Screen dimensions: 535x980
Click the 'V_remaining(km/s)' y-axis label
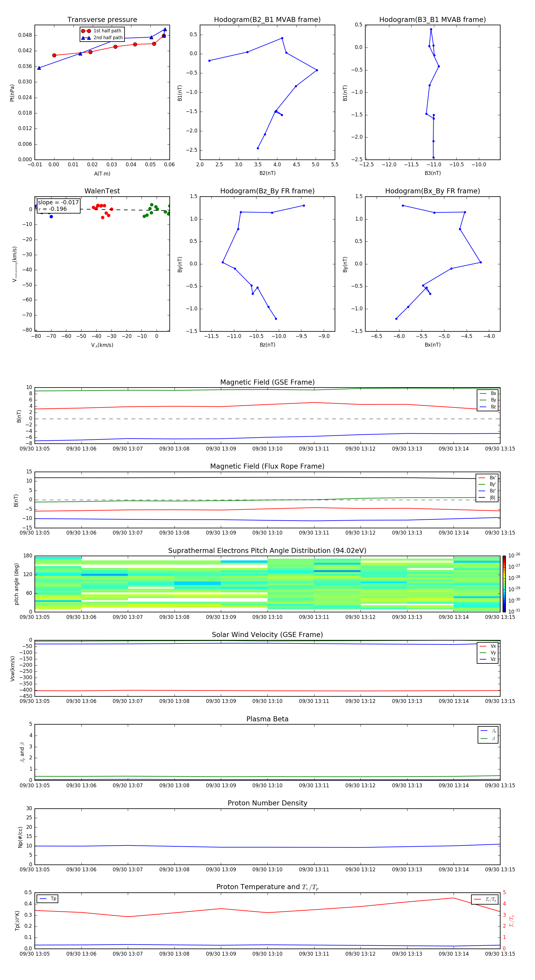[15, 264]
